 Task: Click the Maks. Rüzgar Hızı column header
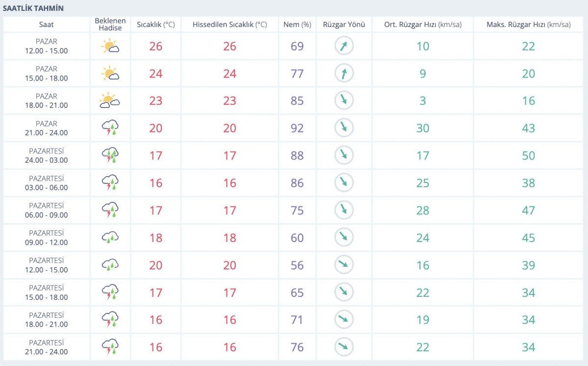point(528,25)
